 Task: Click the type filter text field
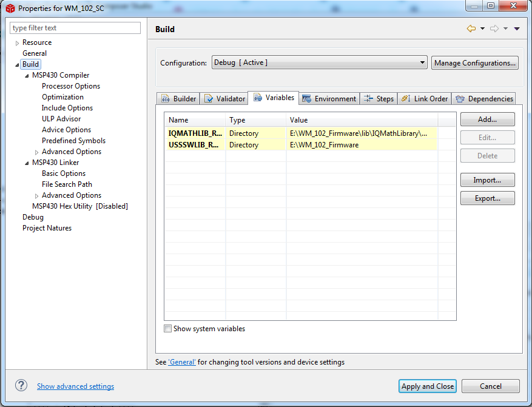[75, 28]
